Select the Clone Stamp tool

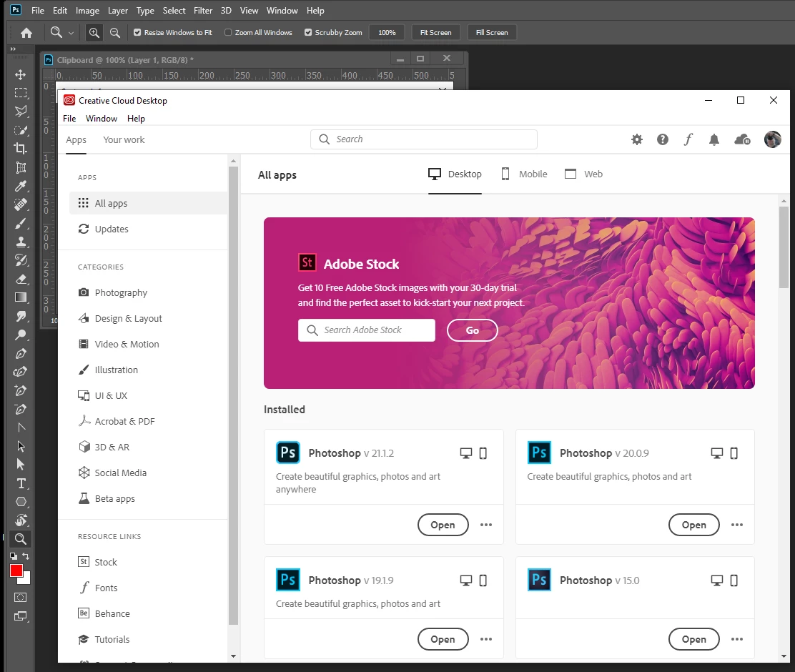[20, 242]
